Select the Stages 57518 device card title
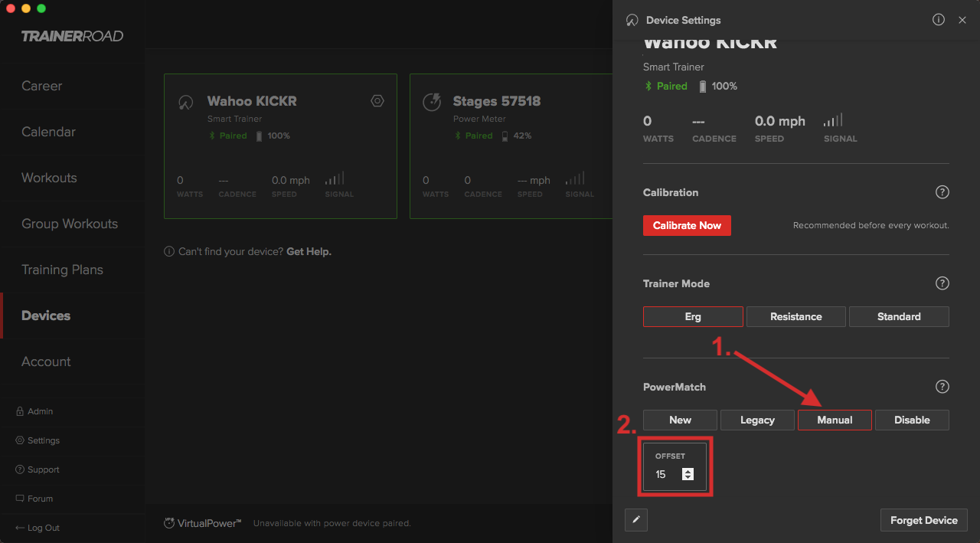 click(x=497, y=101)
